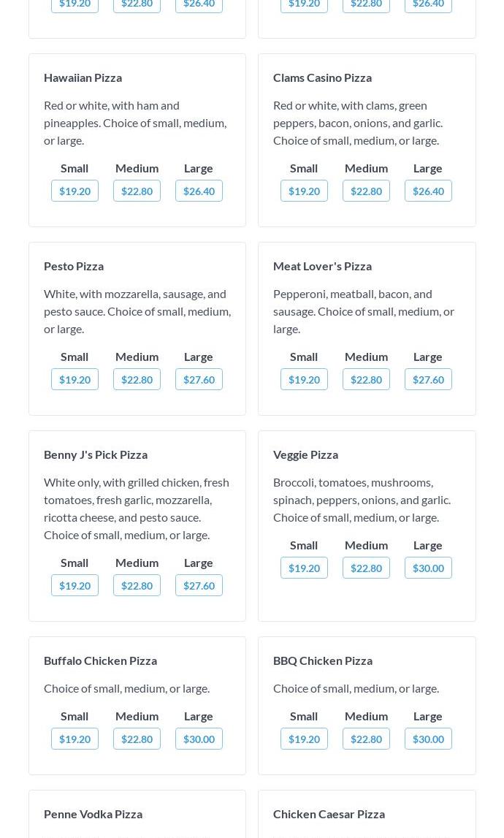Select Buffalo Chicken Pizza large $30.00
Viewport: 504px width, 838px height.
tap(199, 739)
